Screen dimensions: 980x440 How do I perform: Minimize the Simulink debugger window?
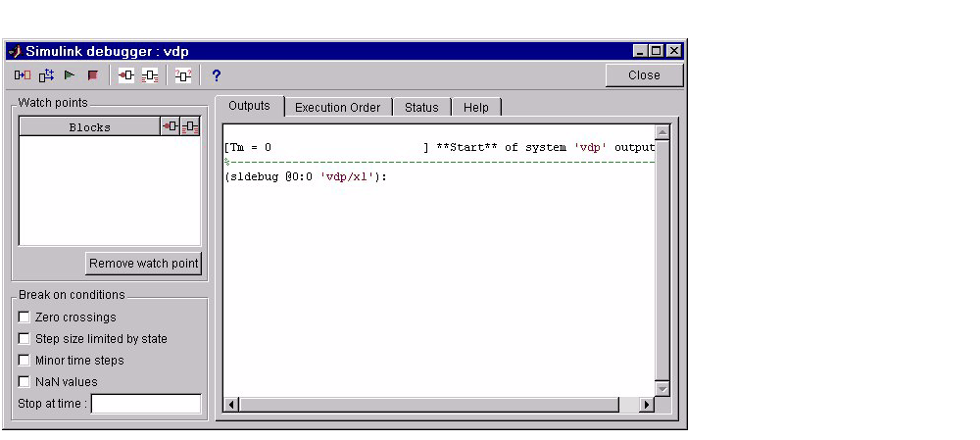point(640,51)
